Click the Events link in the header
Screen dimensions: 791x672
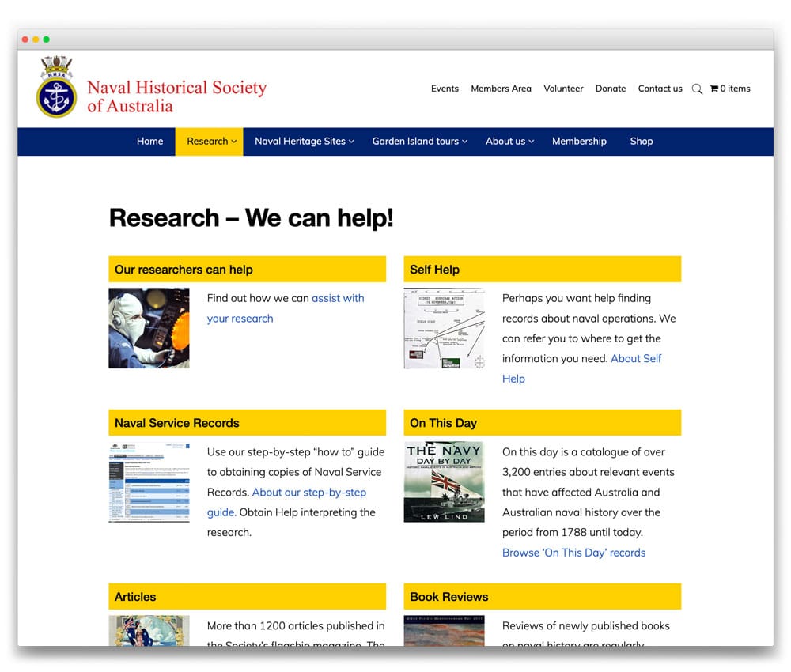point(445,89)
